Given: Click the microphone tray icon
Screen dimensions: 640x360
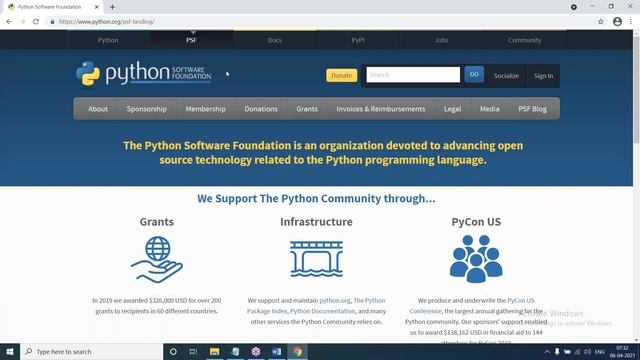Looking at the screenshot, I should pyautogui.click(x=557, y=352).
